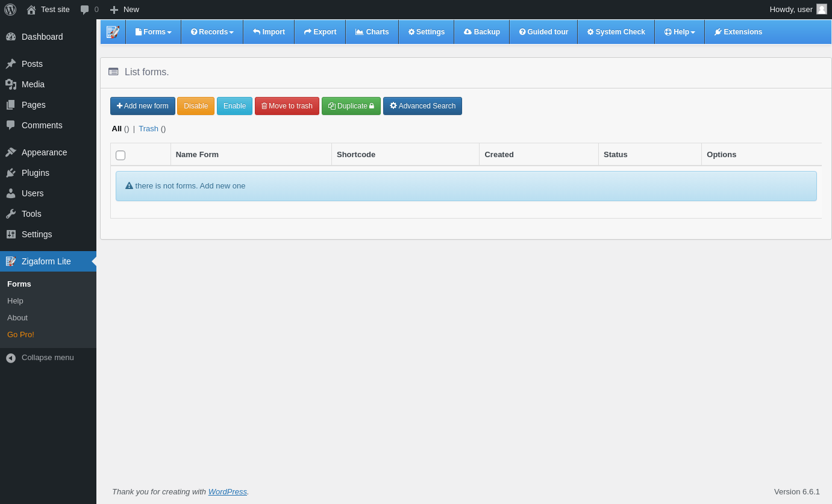This screenshot has height=504, width=832.
Task: Click the plus icon beside New
Action: coord(114,10)
